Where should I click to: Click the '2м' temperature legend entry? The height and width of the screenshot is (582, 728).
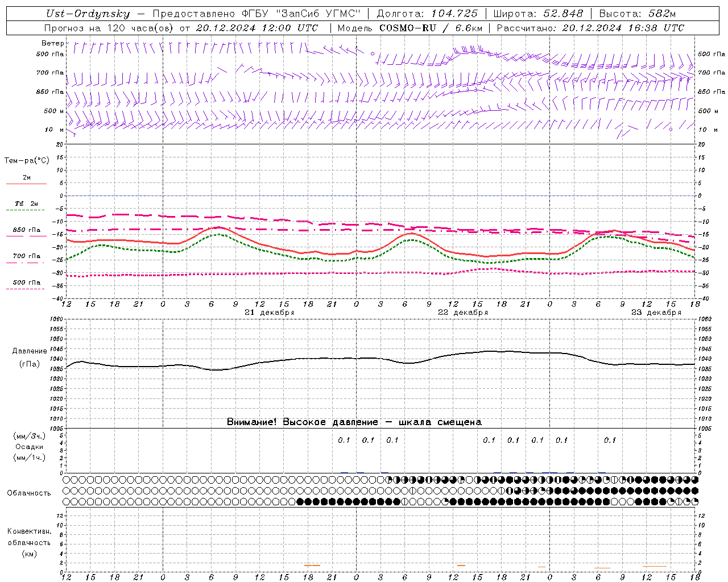[27, 178]
